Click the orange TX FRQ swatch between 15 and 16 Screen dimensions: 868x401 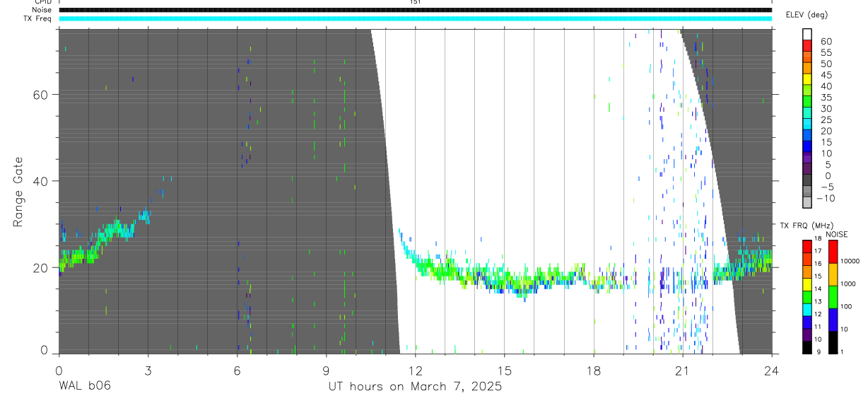(x=807, y=272)
